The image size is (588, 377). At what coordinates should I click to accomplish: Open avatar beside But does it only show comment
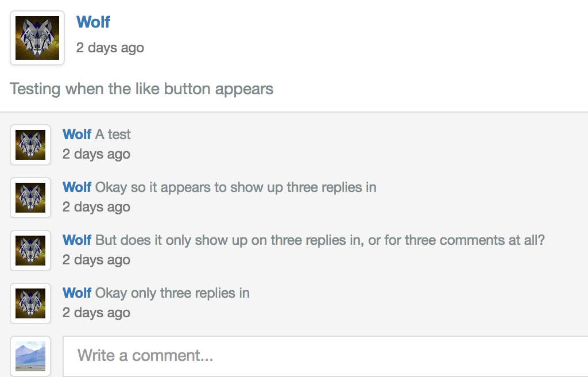pyautogui.click(x=30, y=251)
